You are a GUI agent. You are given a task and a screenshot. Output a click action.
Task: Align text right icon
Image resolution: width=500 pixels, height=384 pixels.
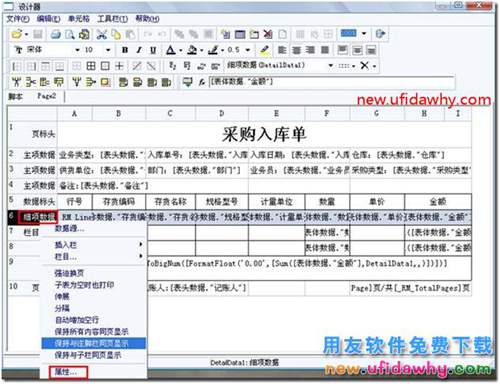pos(310,50)
